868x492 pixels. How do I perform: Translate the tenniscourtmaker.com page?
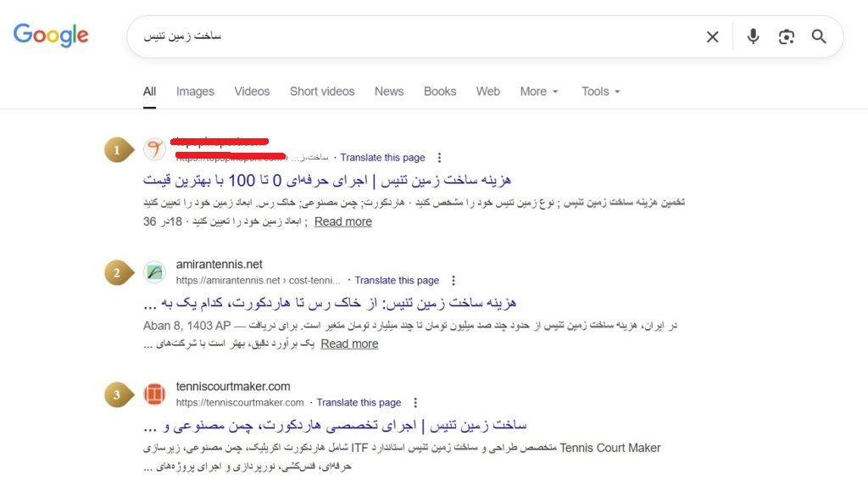pyautogui.click(x=359, y=402)
